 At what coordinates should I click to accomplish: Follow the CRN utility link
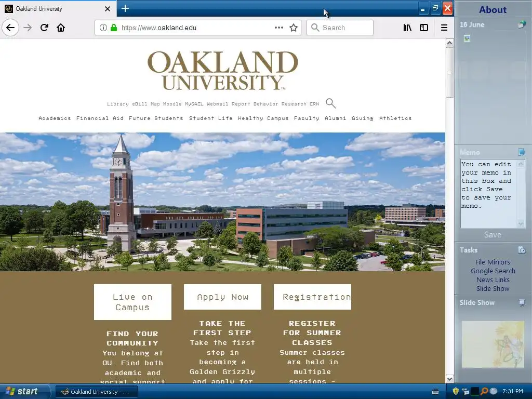pyautogui.click(x=314, y=104)
